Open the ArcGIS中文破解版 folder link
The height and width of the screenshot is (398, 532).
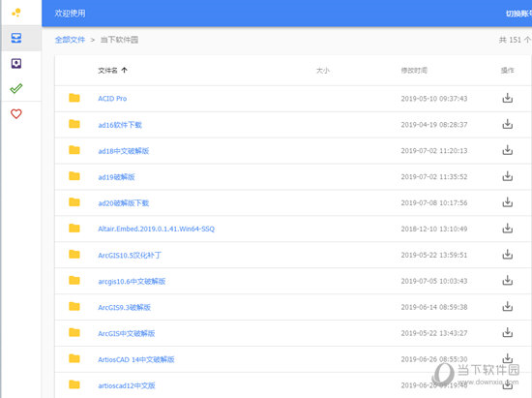pyautogui.click(x=126, y=333)
